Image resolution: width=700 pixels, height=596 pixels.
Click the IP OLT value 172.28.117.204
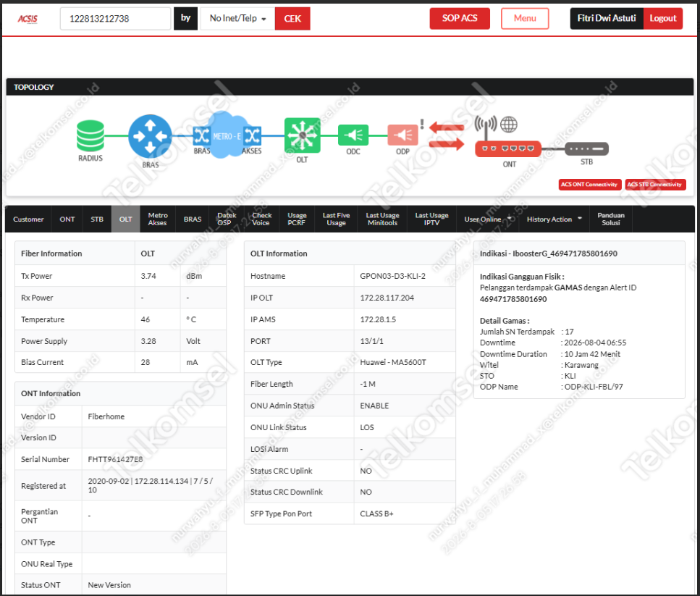click(387, 298)
